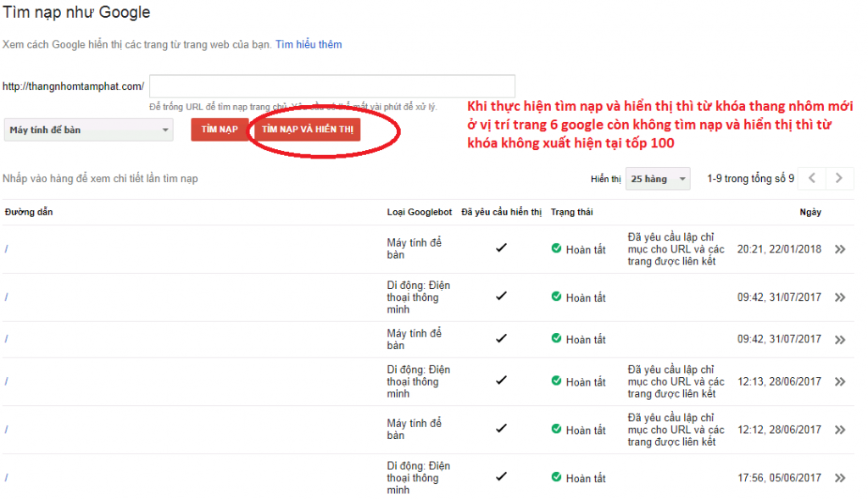Open the 'Máy tính để bàn' Googlebot type dropdown
Viewport: 868px width, 500px height.
click(88, 130)
